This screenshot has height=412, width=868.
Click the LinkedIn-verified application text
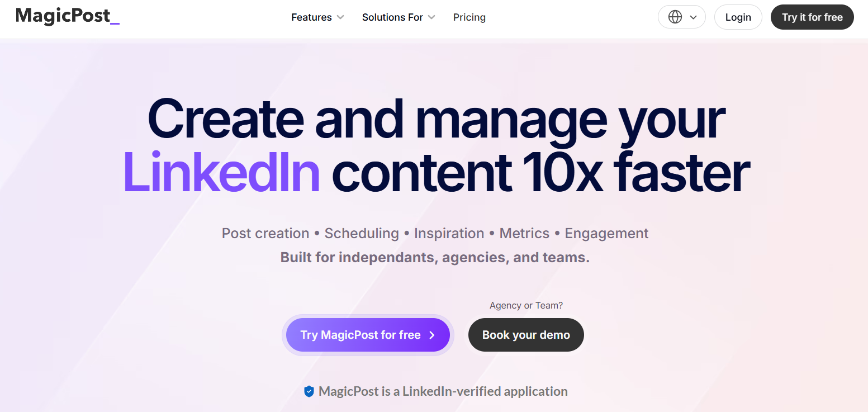pos(443,392)
